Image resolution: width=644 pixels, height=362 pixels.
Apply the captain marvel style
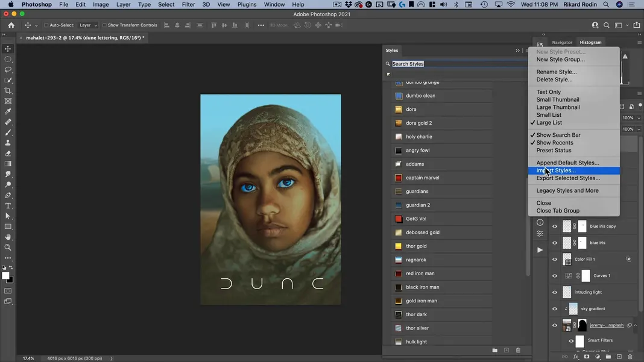[x=442, y=178]
